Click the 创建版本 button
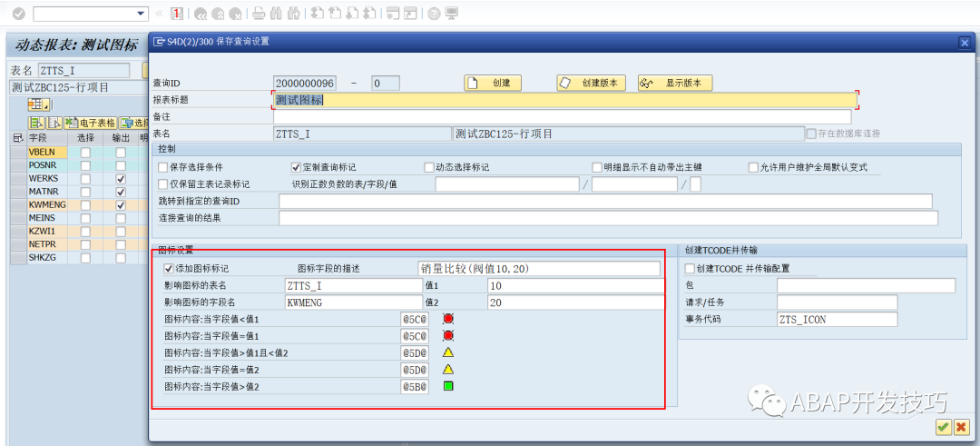The height and width of the screenshot is (446, 980). 592,83
